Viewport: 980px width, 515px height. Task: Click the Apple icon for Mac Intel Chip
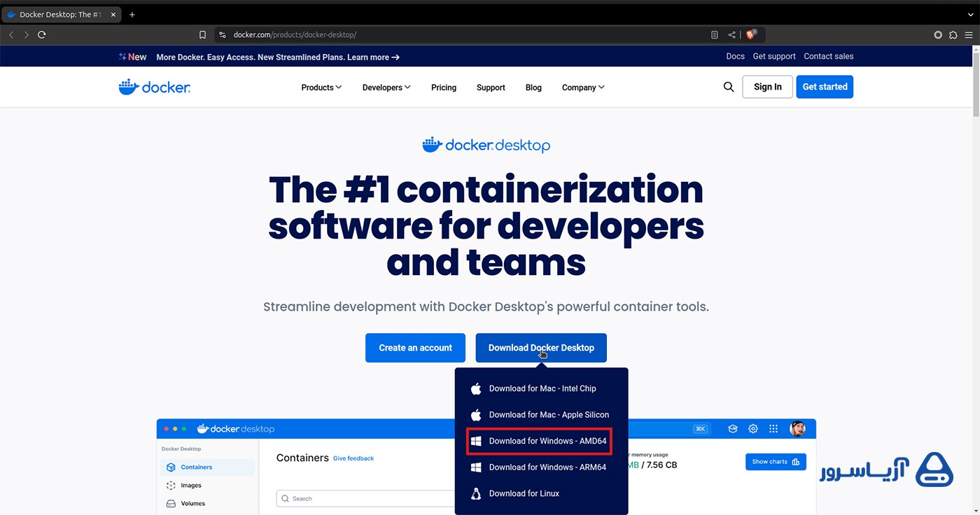[x=476, y=388]
